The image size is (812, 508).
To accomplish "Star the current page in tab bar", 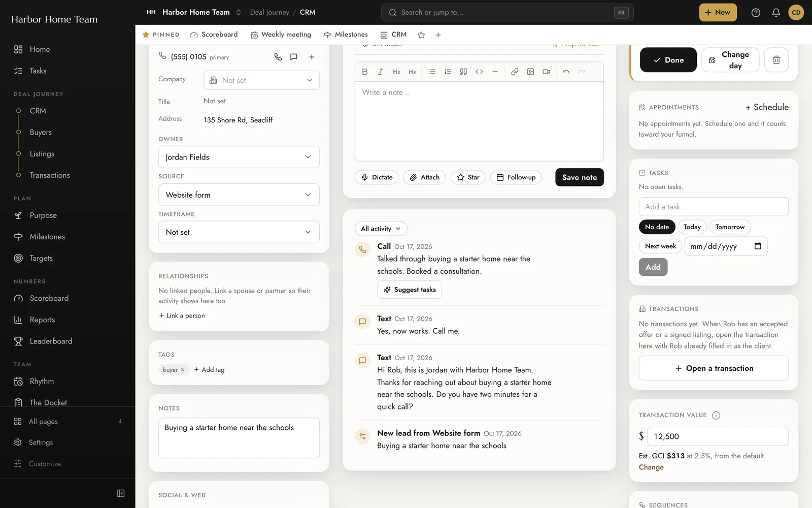I will pos(421,35).
